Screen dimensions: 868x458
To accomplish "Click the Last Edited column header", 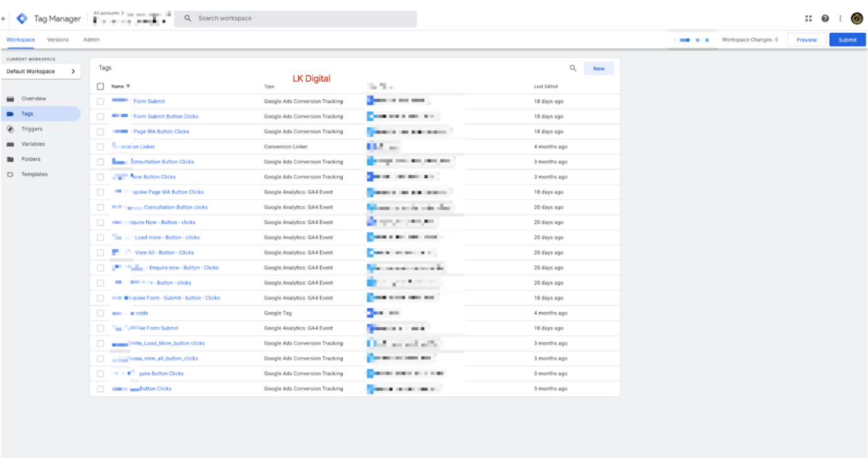I will 546,87.
